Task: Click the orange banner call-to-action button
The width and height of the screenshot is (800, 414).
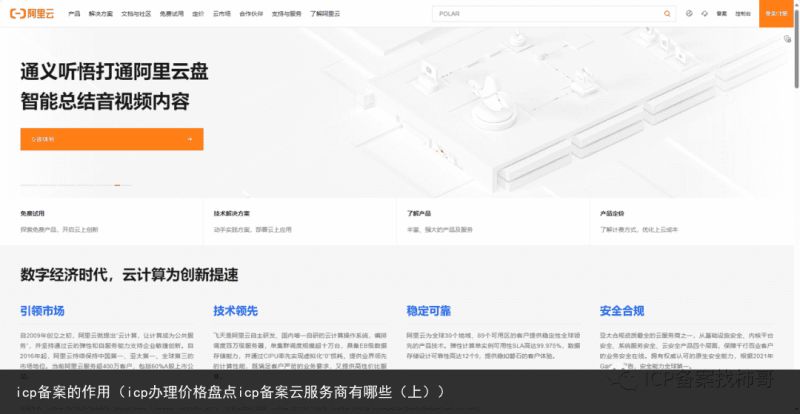Action: 112,139
